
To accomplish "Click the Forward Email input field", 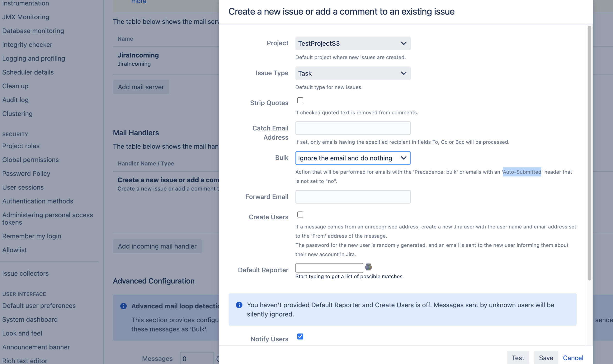I will tap(353, 196).
